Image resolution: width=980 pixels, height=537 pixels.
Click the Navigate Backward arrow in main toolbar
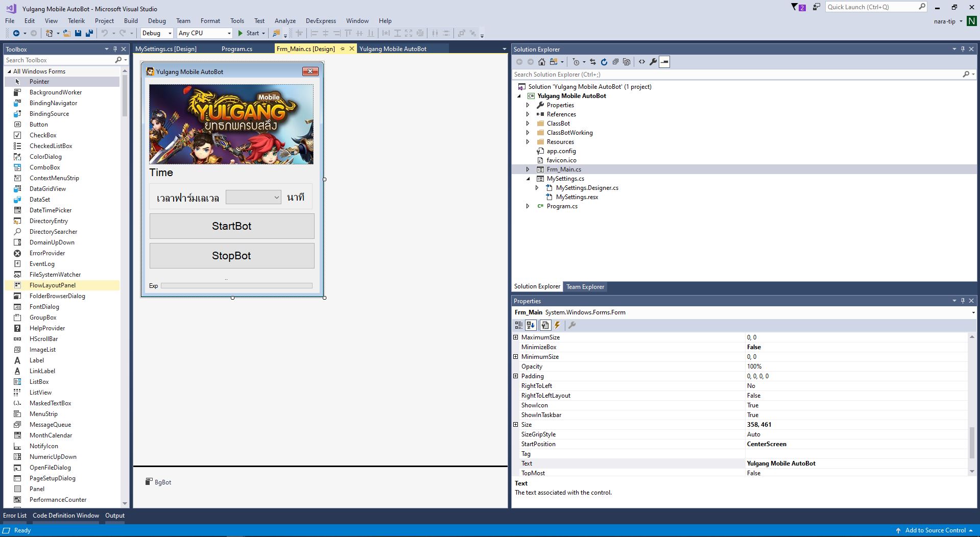pyautogui.click(x=16, y=33)
